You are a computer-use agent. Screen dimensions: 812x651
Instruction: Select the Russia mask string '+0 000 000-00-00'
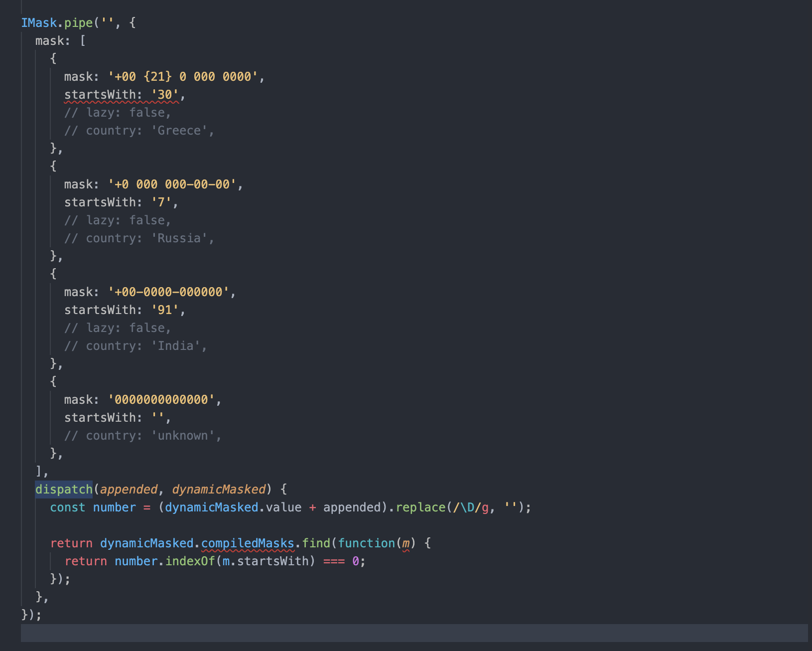point(174,184)
